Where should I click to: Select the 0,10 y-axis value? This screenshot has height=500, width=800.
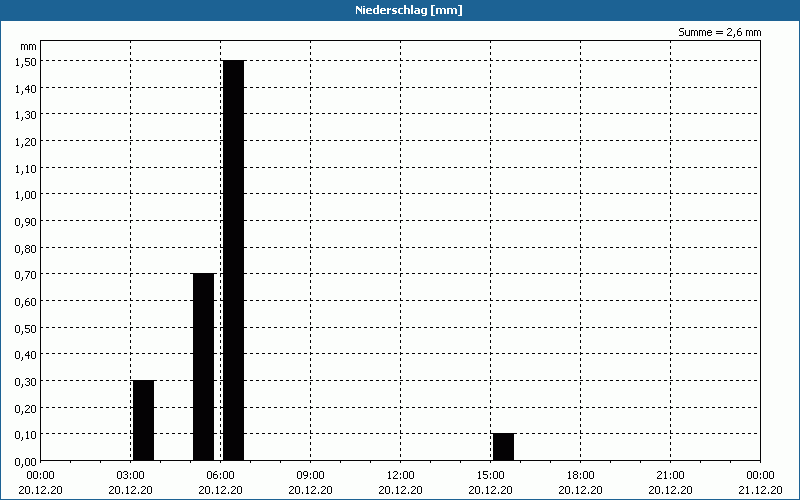pos(27,435)
